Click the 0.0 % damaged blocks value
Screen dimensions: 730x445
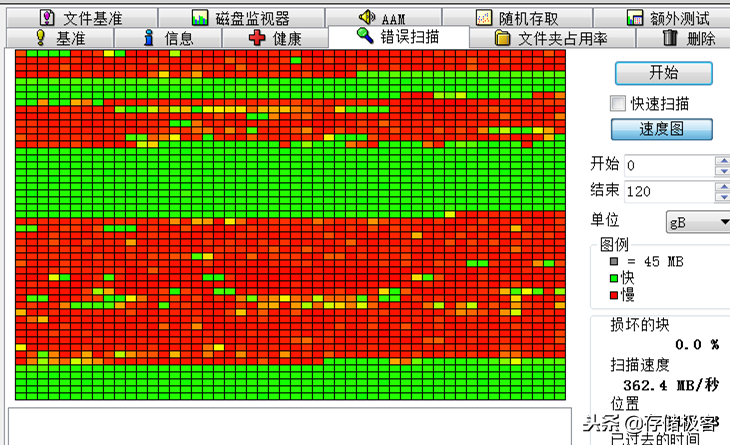point(697,344)
